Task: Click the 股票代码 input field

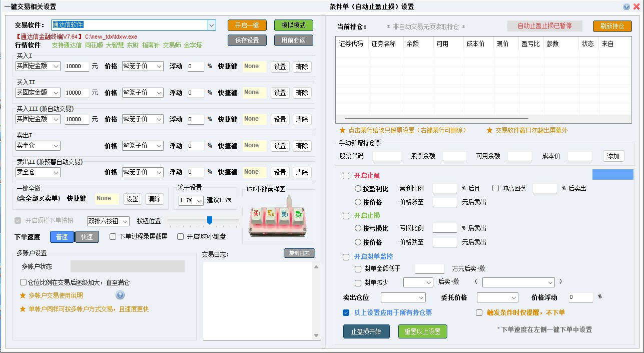Action: (387, 156)
